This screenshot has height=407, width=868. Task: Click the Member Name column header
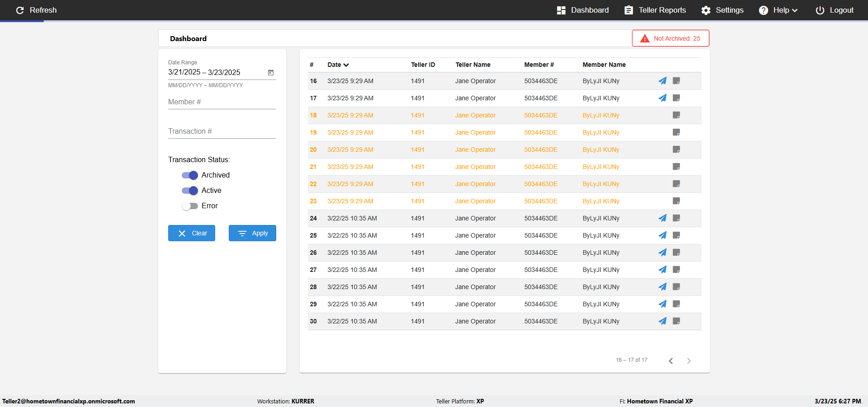604,65
